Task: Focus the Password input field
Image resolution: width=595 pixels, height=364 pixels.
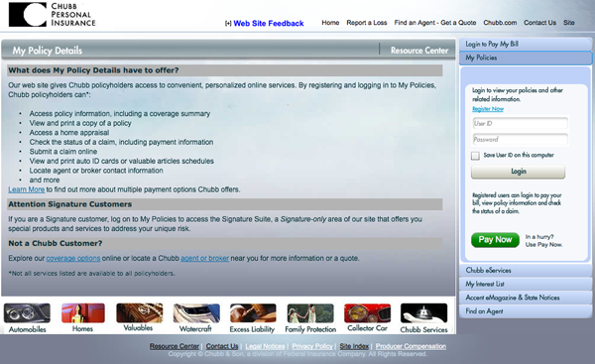Action: coord(521,139)
